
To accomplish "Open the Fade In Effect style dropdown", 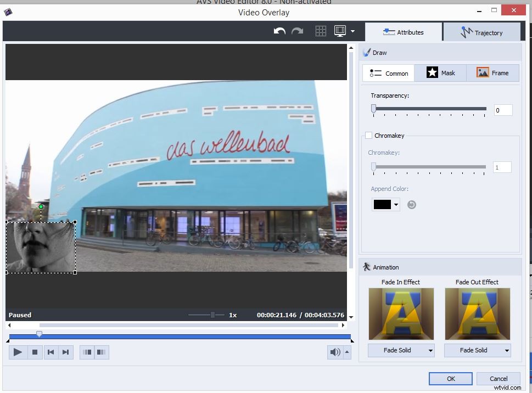I will 401,350.
